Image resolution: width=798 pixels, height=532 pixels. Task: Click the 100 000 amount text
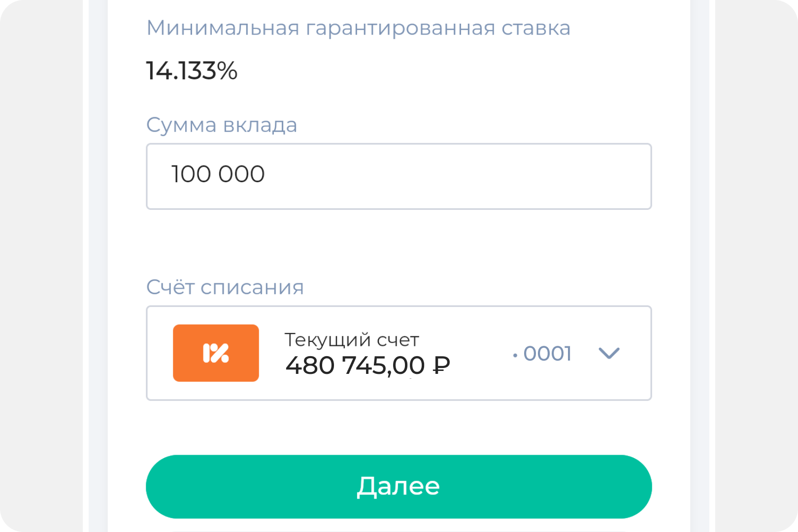coord(218,174)
